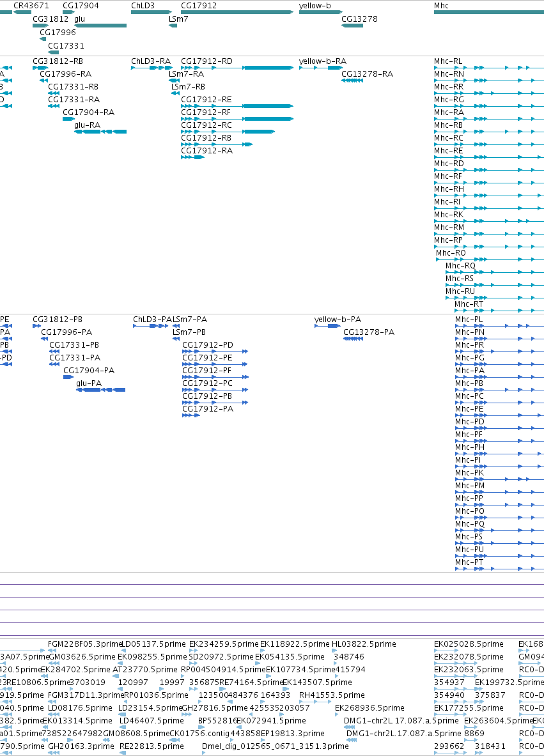Click EST EK025028.5prime
Screen dimensions: 544x756
pos(469,644)
